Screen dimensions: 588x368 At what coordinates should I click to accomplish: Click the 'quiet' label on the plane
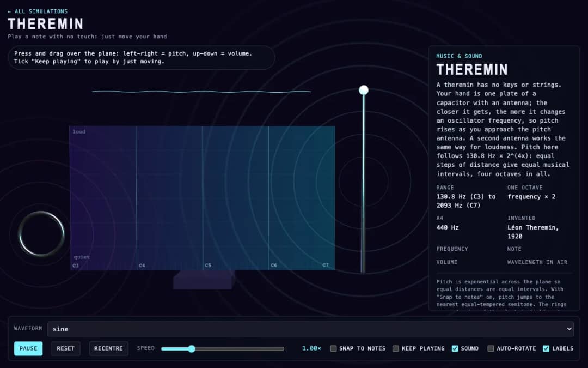pyautogui.click(x=82, y=257)
